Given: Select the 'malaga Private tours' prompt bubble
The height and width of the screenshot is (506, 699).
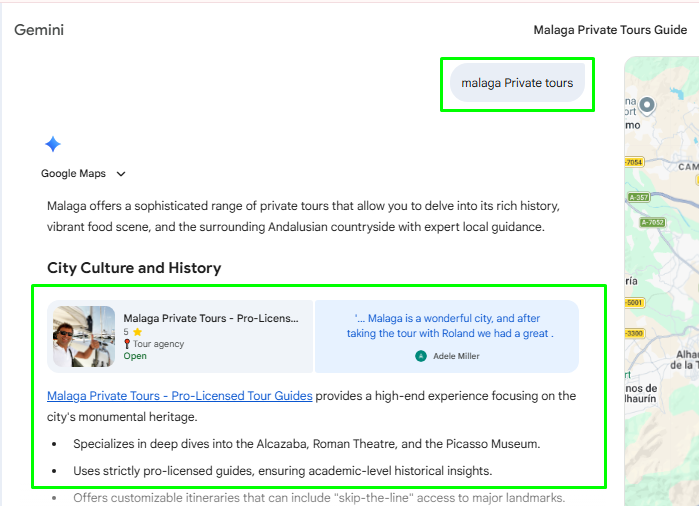Looking at the screenshot, I should pos(517,83).
